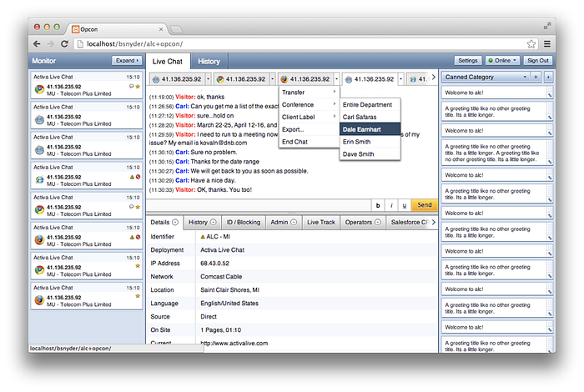Switch to the History tab

209,61
